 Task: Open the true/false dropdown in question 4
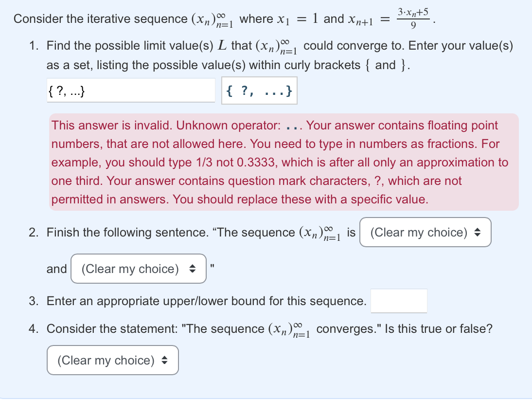click(x=112, y=360)
